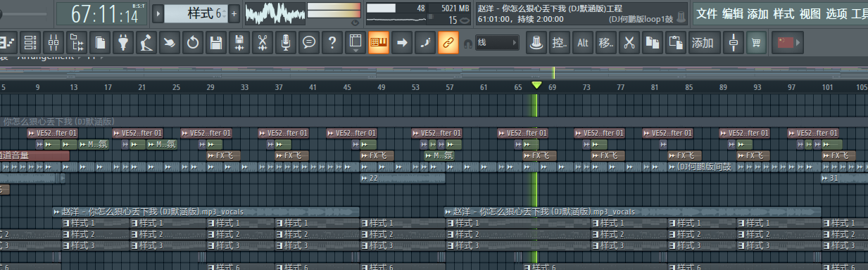
Task: Open help question mark icon
Action: tap(332, 43)
